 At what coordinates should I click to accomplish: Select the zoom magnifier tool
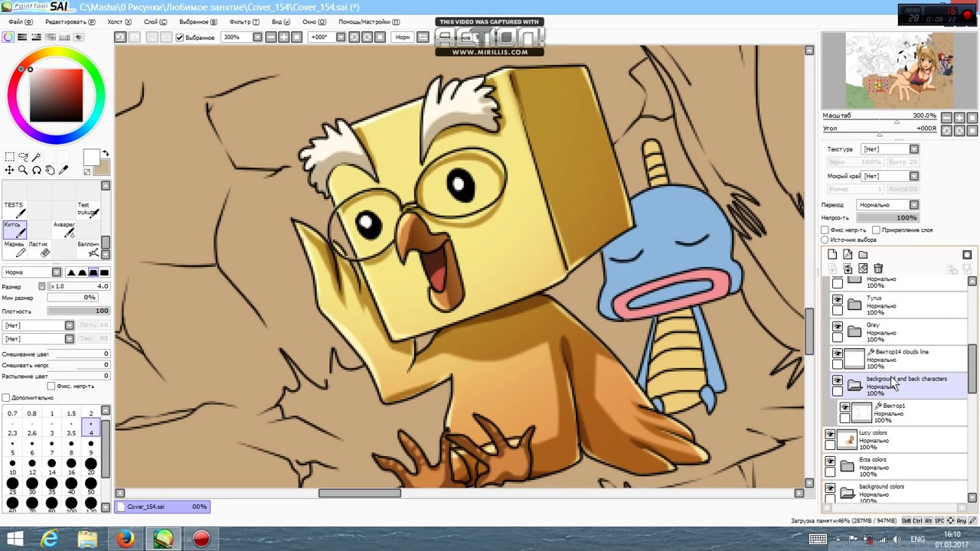(x=23, y=170)
